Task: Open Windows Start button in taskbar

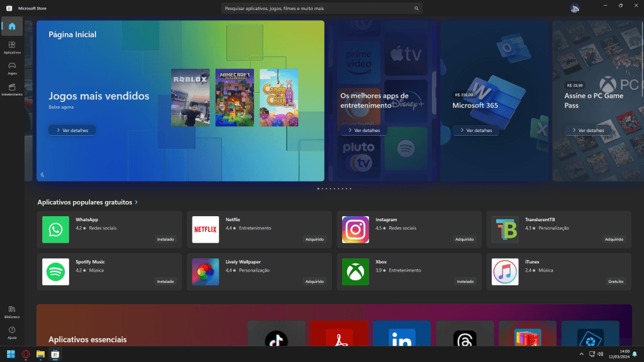Action: (11, 354)
